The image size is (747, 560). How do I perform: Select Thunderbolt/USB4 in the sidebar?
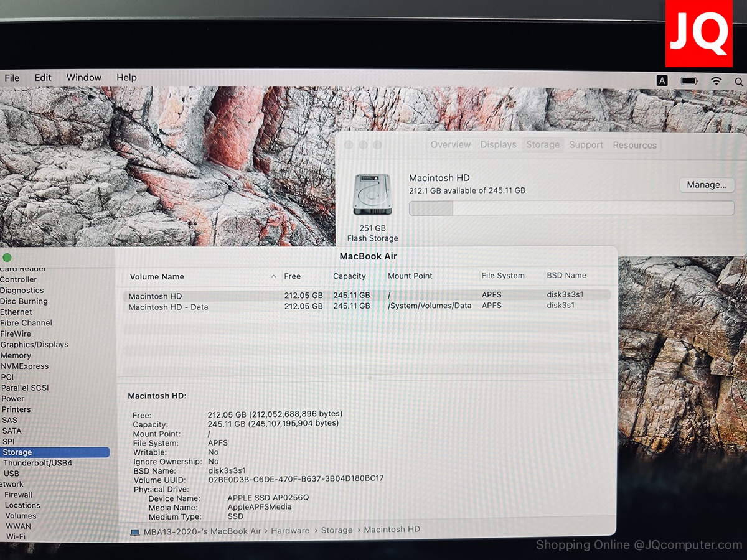click(x=38, y=463)
